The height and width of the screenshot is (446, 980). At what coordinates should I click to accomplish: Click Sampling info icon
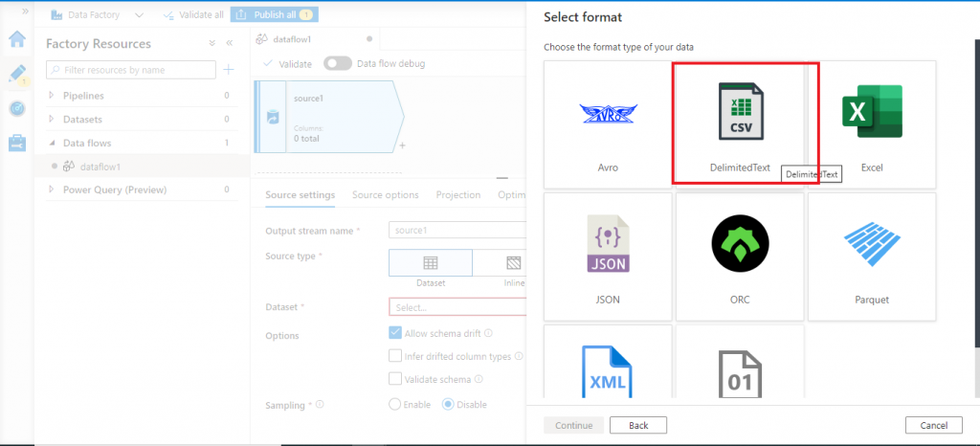coord(320,404)
